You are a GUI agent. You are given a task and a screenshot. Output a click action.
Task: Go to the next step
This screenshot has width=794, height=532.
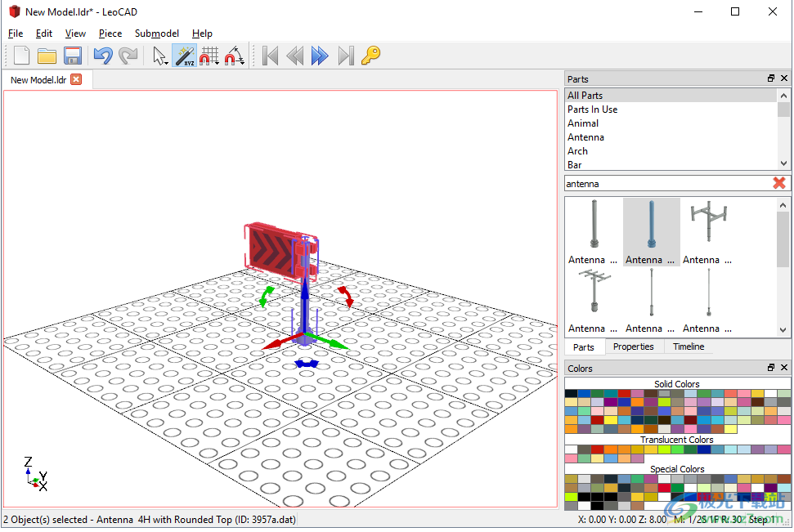[x=320, y=56]
